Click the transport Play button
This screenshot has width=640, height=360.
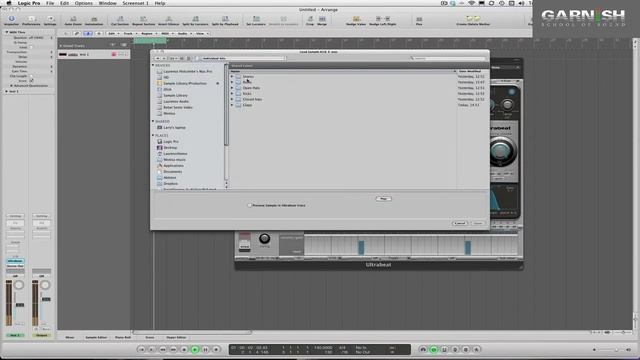(195, 349)
